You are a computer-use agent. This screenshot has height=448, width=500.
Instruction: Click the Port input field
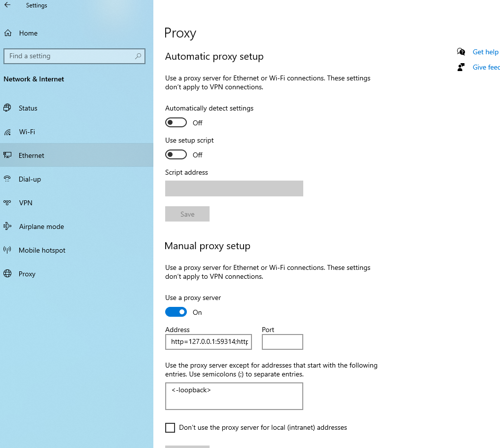[x=283, y=341]
